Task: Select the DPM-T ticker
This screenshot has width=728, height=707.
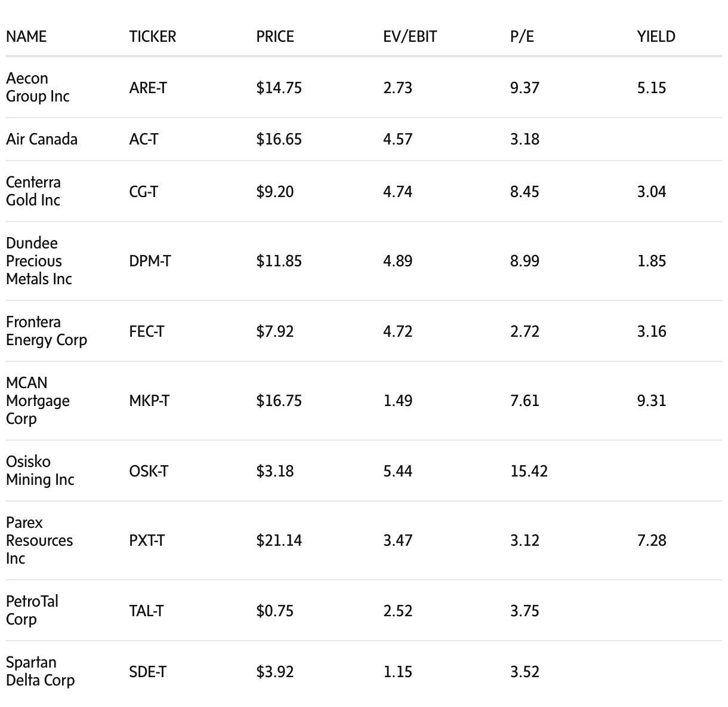Action: 150,261
